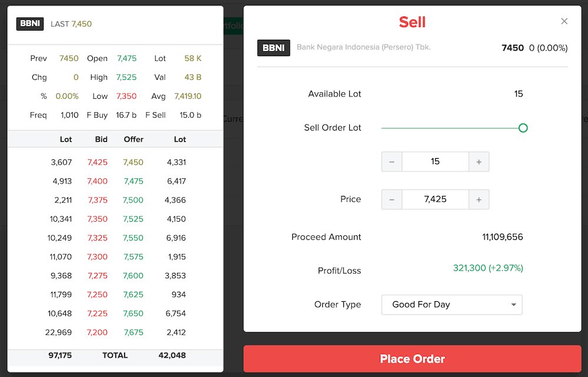Select the best bid price 7,425 in order book
This screenshot has height=377, width=588.
(x=98, y=162)
